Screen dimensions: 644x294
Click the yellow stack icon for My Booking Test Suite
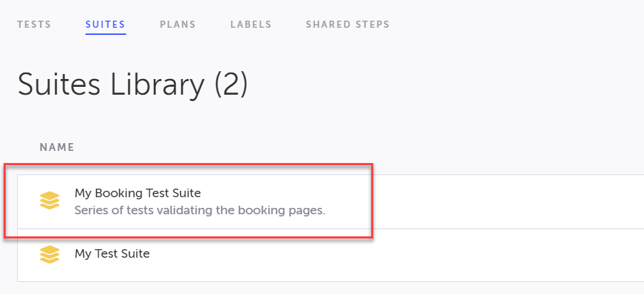click(x=49, y=201)
